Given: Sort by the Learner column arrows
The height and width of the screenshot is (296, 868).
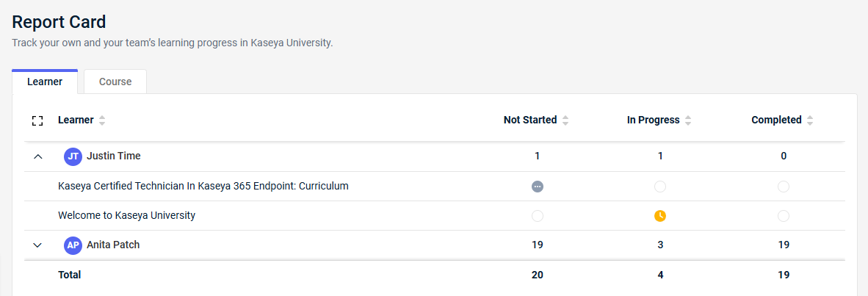Looking at the screenshot, I should (102, 120).
